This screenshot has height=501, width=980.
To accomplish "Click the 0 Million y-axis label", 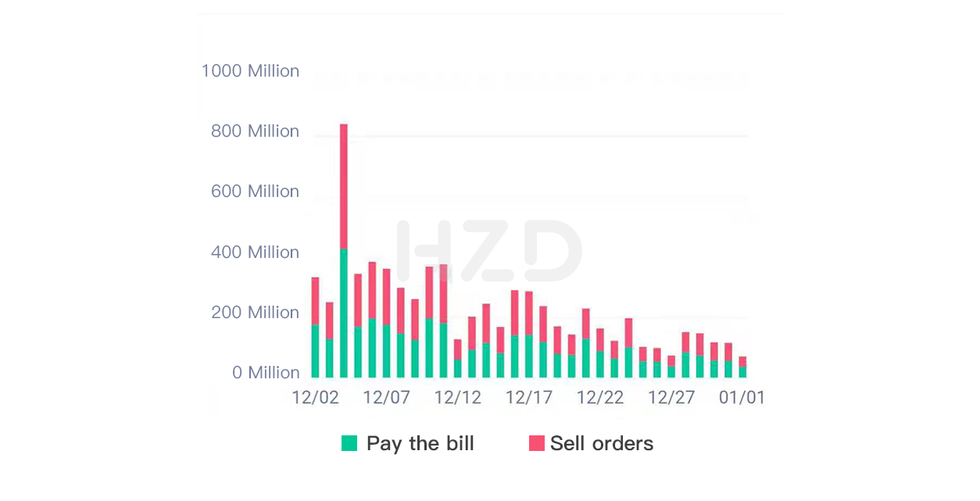I will point(266,373).
